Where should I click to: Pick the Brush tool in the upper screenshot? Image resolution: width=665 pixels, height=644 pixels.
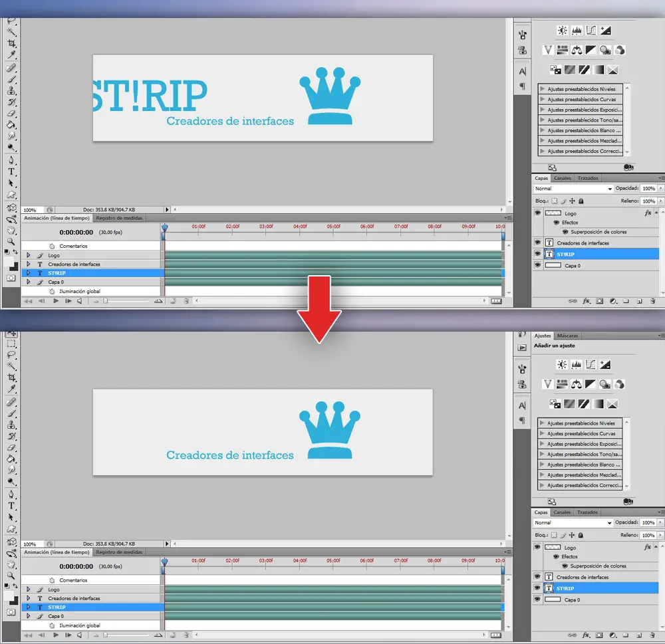(11, 79)
